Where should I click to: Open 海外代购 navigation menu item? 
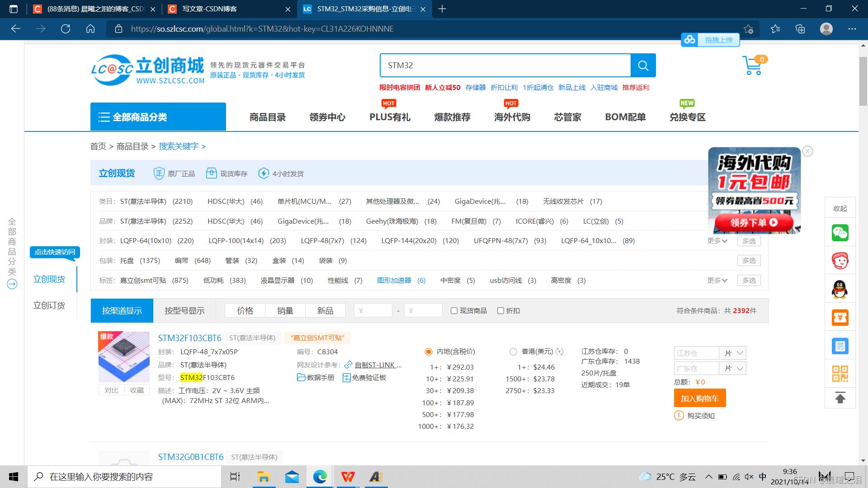click(x=512, y=117)
